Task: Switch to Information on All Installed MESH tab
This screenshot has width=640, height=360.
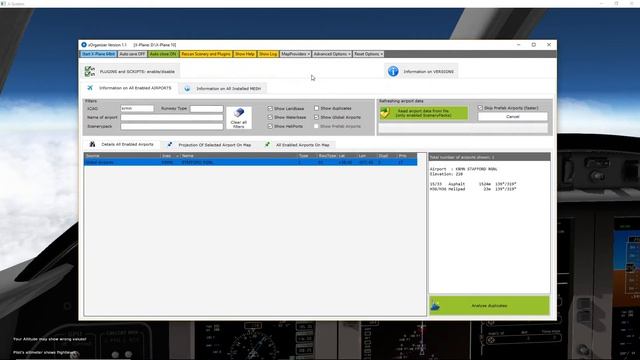Action: click(223, 88)
